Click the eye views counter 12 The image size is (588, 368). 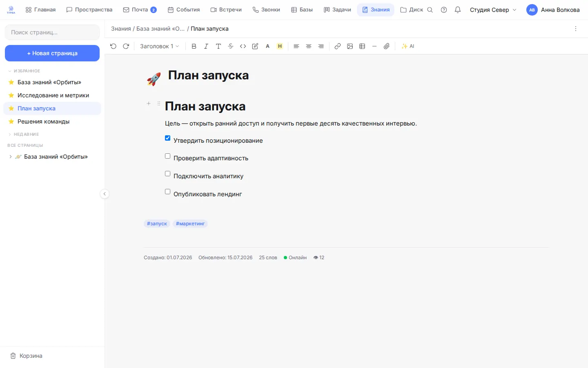(x=319, y=258)
